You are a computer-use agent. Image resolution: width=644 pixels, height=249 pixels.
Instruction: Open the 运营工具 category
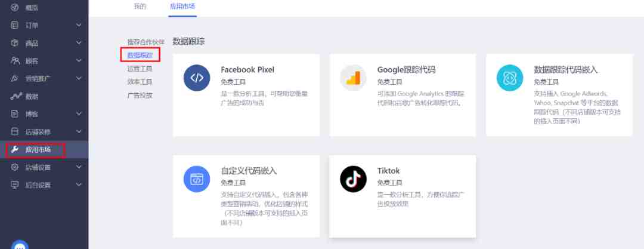(140, 69)
